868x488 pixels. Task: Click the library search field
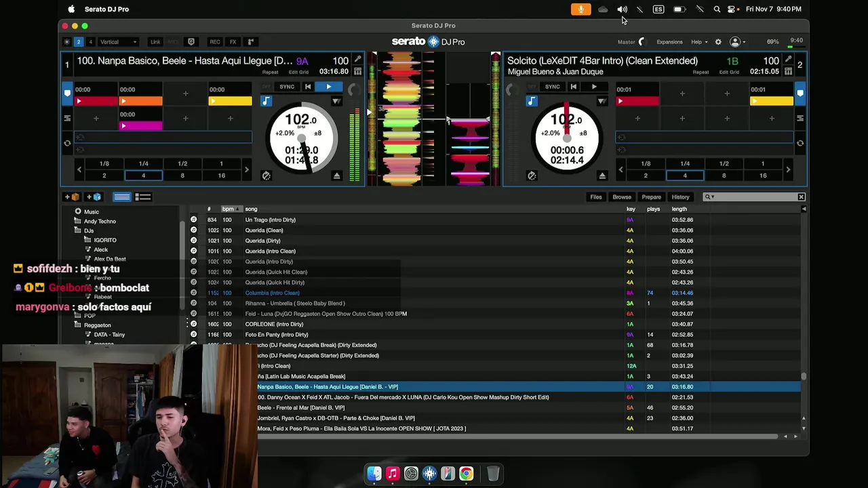(x=754, y=197)
